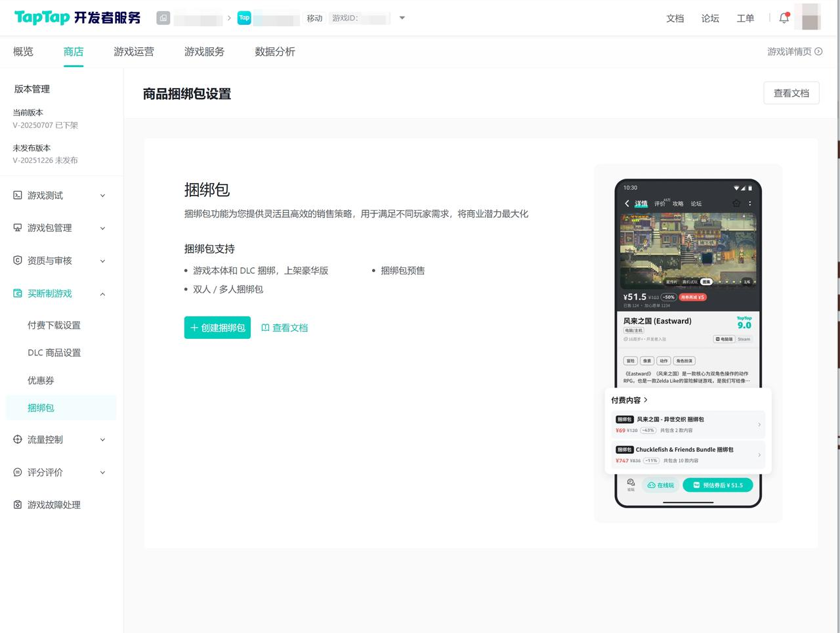Switch to the 数据分析 tab
The image size is (840, 633).
(x=274, y=52)
